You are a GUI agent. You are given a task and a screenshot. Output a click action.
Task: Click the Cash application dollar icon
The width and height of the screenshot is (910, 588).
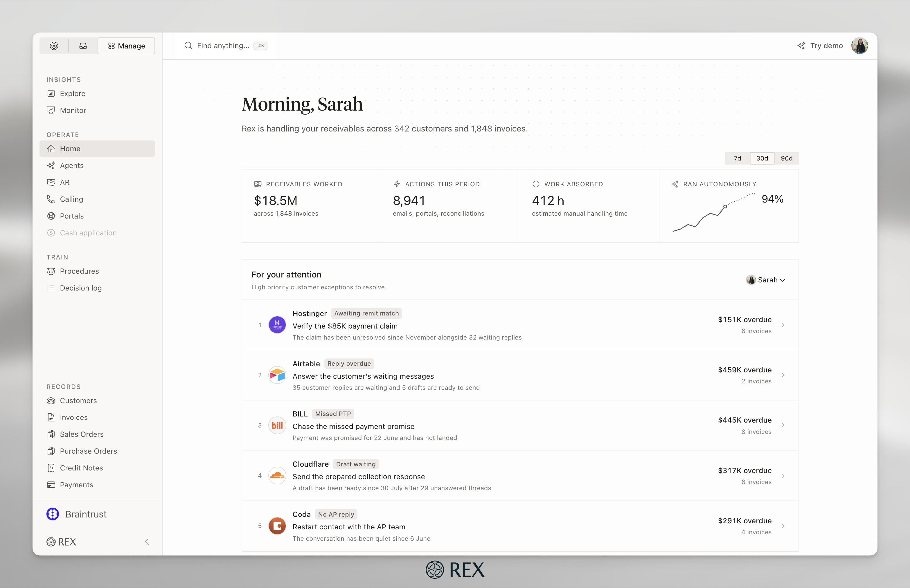pyautogui.click(x=51, y=233)
